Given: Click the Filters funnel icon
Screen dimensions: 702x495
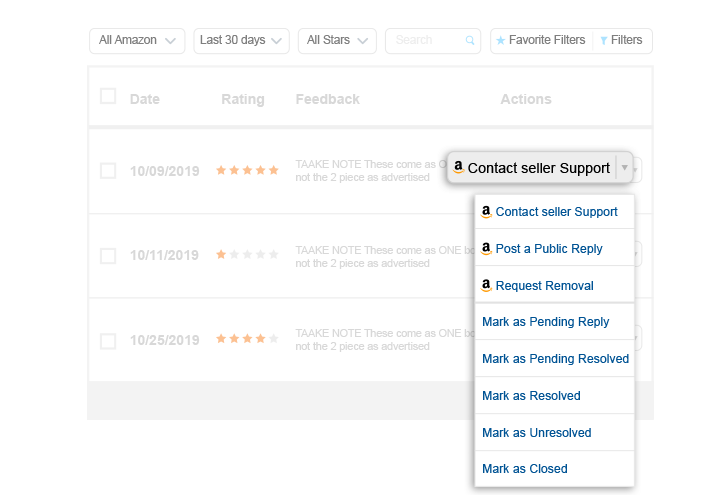Looking at the screenshot, I should [604, 41].
